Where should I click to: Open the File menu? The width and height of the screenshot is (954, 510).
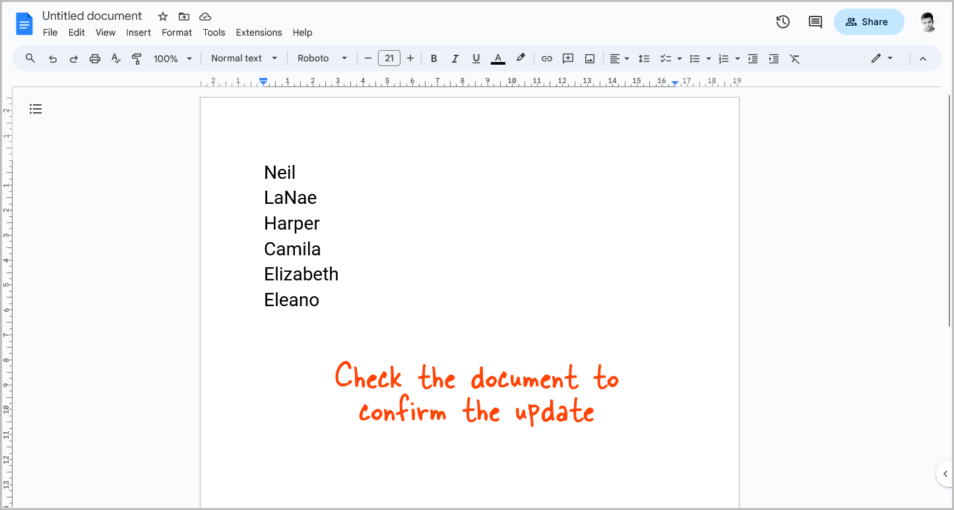[x=50, y=33]
